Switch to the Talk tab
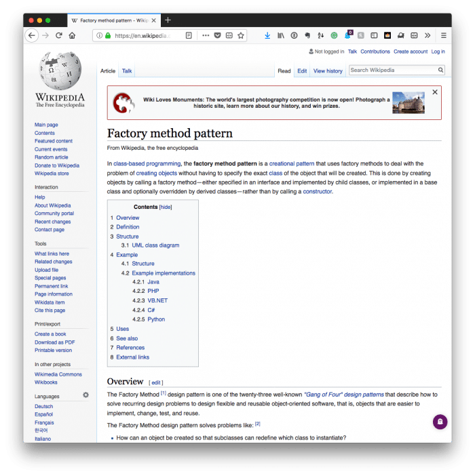 [x=127, y=71]
